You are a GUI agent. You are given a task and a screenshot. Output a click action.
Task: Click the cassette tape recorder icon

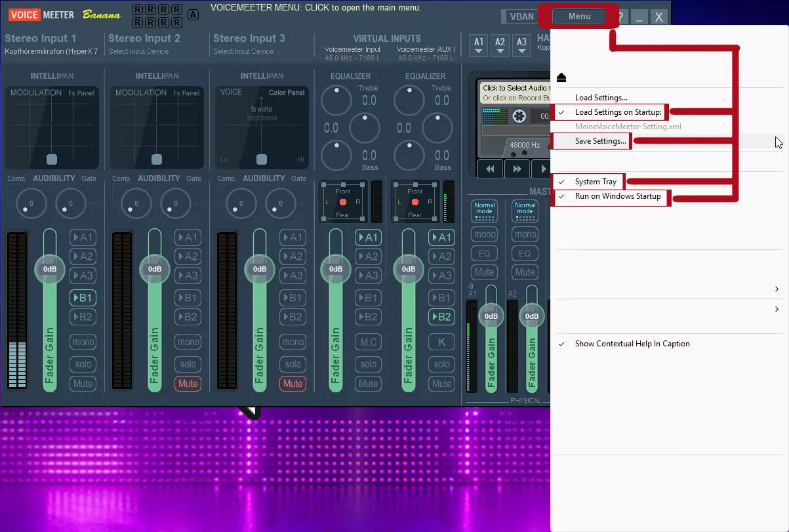pos(519,116)
